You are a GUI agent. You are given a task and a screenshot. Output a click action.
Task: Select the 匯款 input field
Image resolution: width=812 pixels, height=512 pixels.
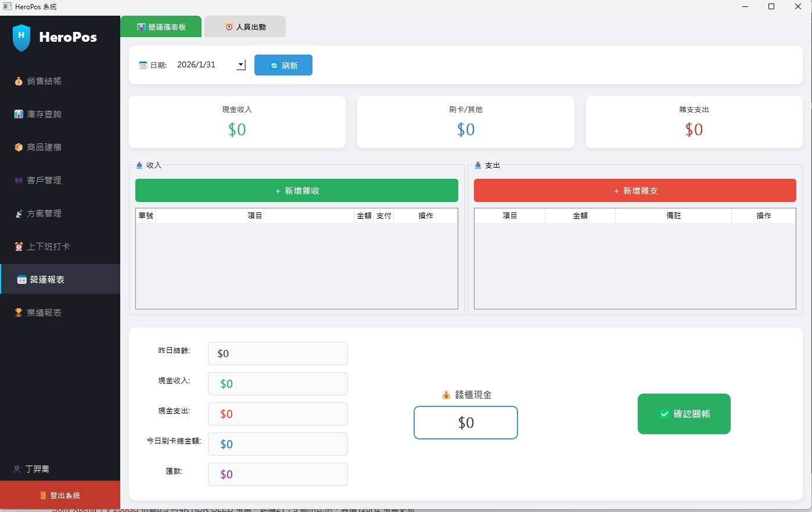pos(277,474)
